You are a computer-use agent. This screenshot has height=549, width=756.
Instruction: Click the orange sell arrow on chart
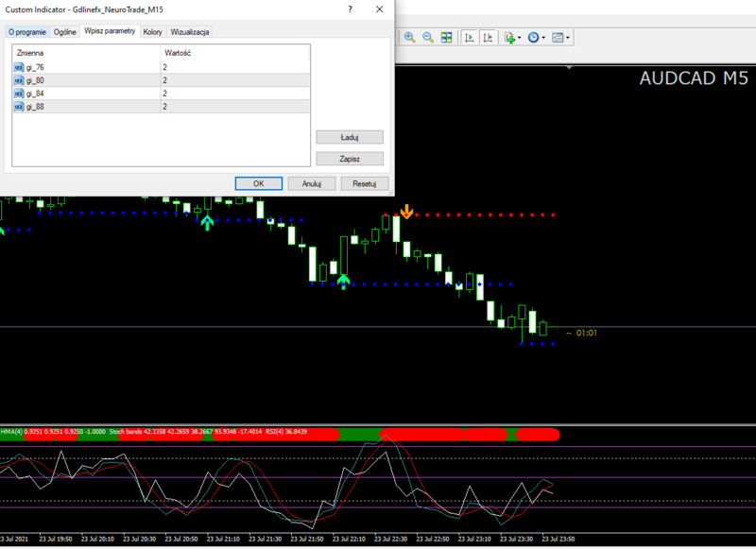coord(406,211)
